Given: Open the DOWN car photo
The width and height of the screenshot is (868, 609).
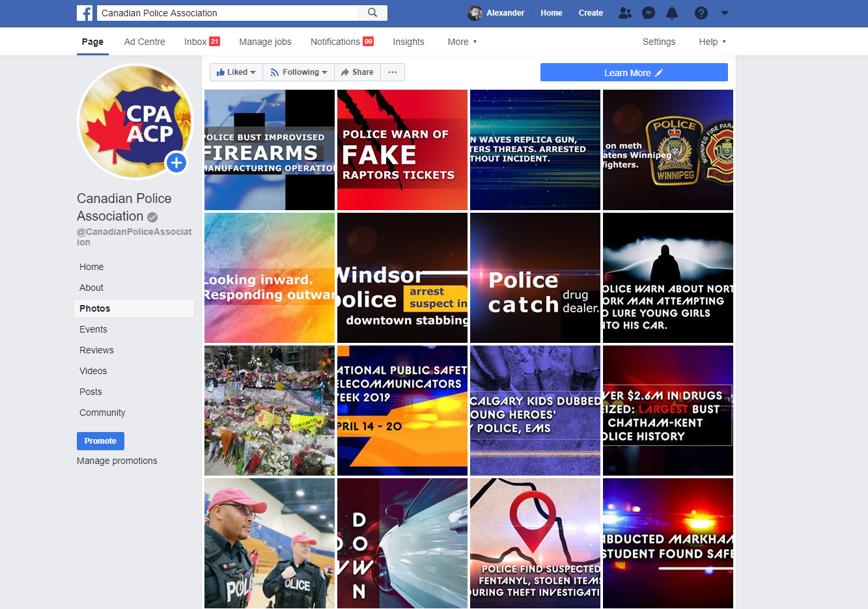Looking at the screenshot, I should coord(402,543).
